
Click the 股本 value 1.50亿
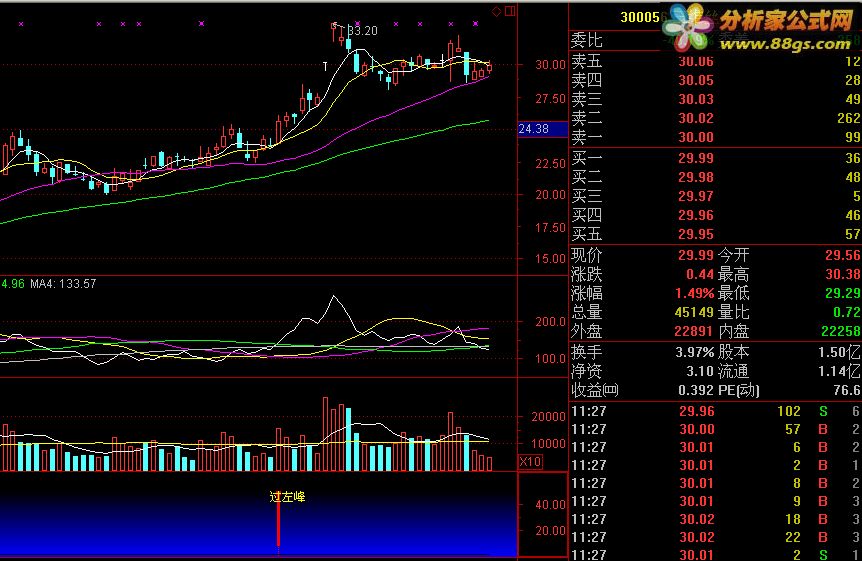[x=839, y=352]
